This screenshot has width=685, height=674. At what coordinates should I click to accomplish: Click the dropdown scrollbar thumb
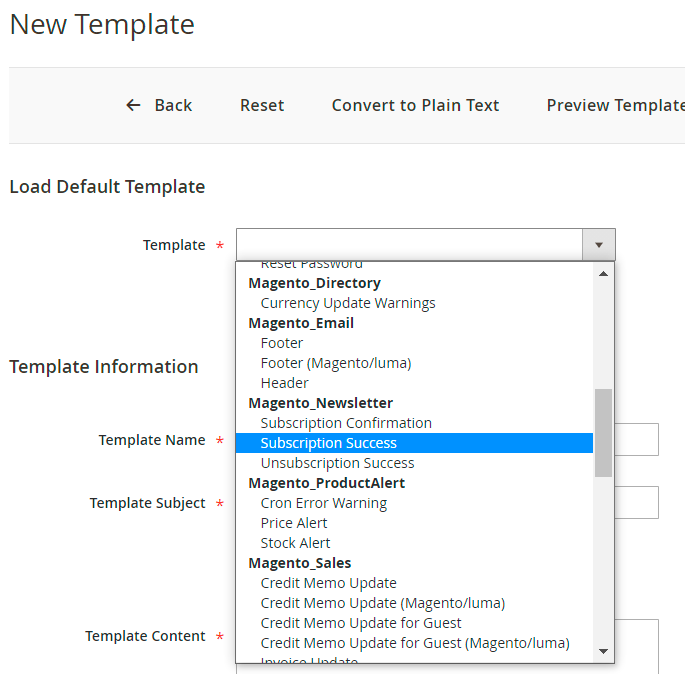pyautogui.click(x=603, y=432)
